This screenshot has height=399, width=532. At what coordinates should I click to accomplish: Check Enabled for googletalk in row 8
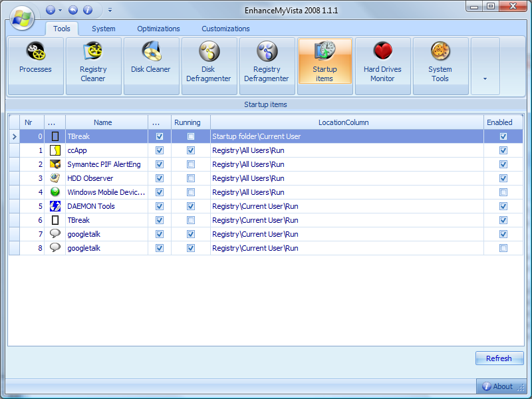[x=503, y=248]
